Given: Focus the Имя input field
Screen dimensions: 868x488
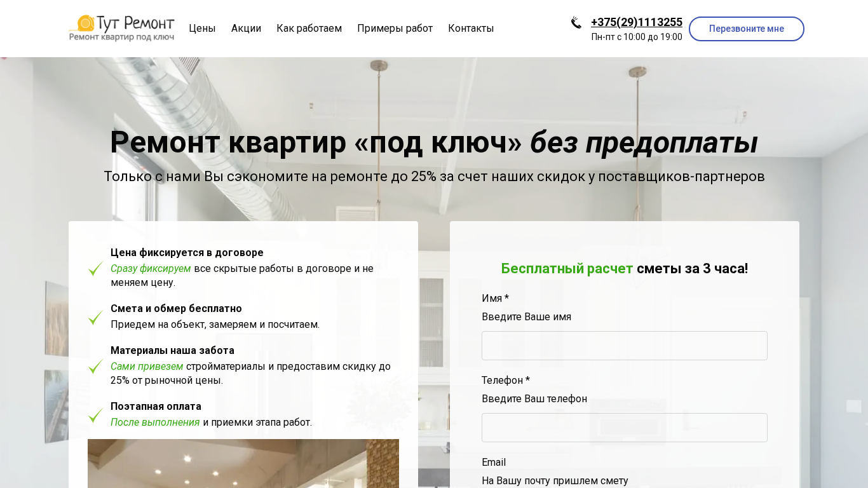Looking at the screenshot, I should point(624,346).
